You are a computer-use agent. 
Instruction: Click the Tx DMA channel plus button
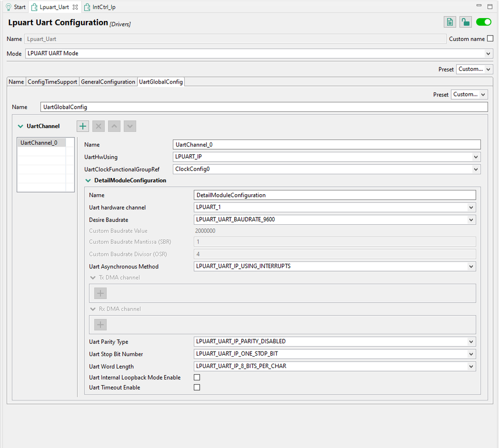[100, 293]
